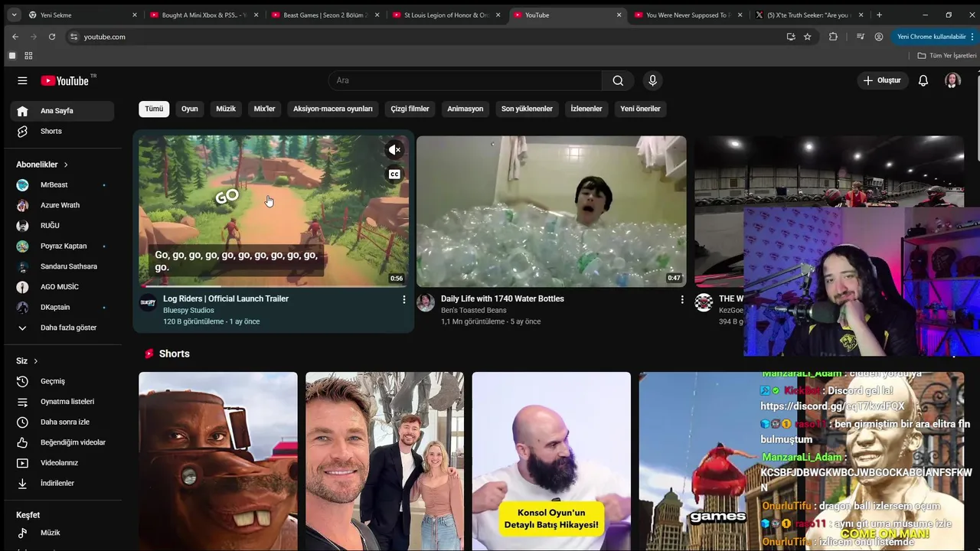Image resolution: width=980 pixels, height=551 pixels.
Task: Open more options for Daily Life video
Action: [x=682, y=300]
